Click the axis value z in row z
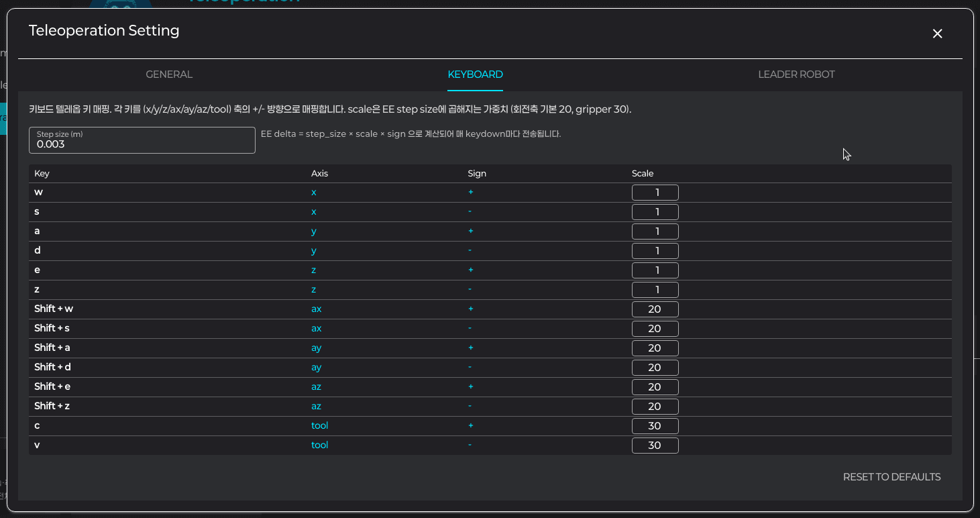 tap(314, 290)
